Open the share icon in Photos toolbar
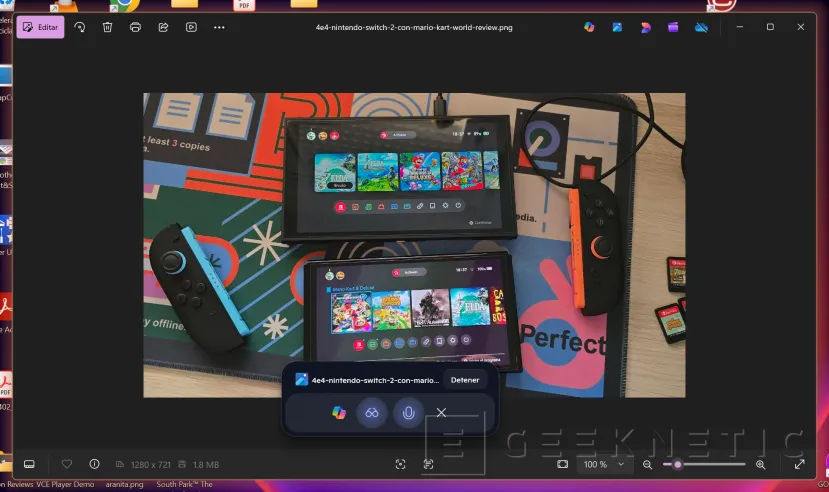The width and height of the screenshot is (829, 492). pyautogui.click(x=163, y=27)
